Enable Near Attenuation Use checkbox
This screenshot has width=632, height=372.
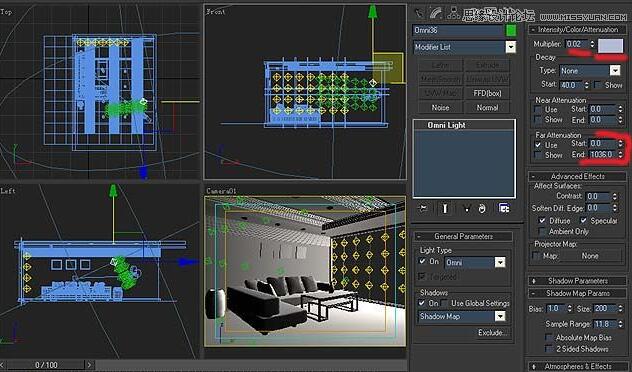click(538, 110)
